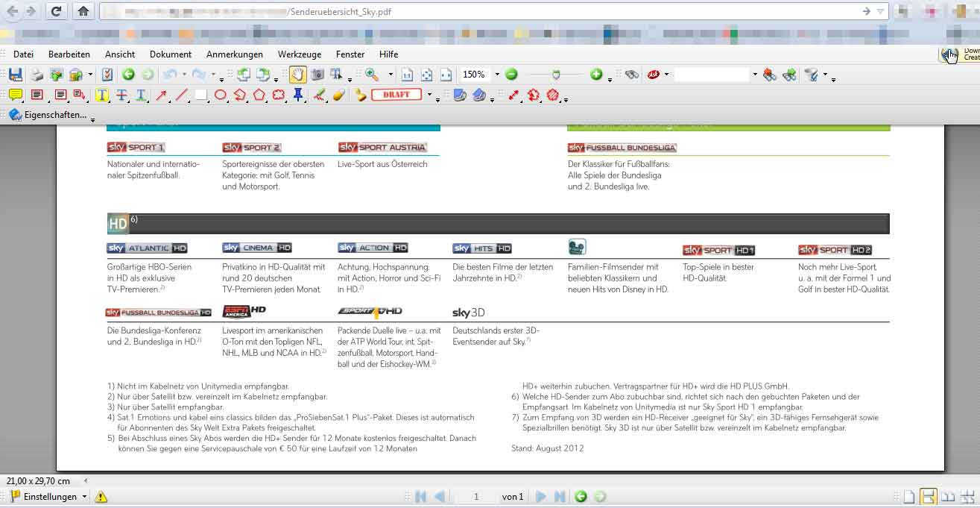
Task: Click the browser home button
Action: click(x=83, y=11)
